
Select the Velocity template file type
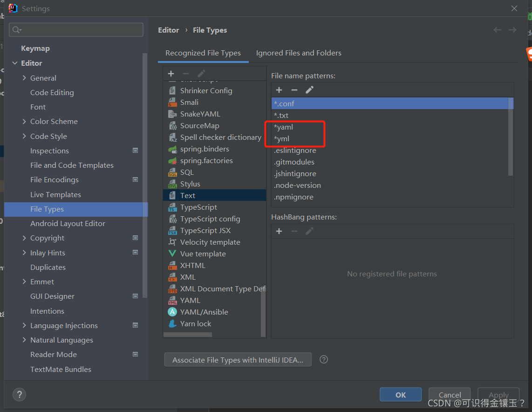point(214,242)
